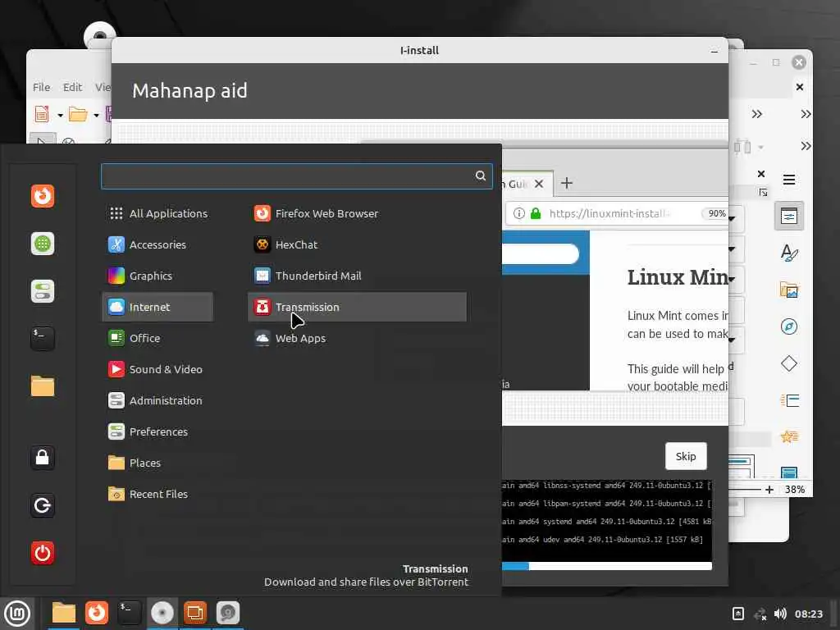Open Files from the menu favorites sidebar

coord(43,386)
